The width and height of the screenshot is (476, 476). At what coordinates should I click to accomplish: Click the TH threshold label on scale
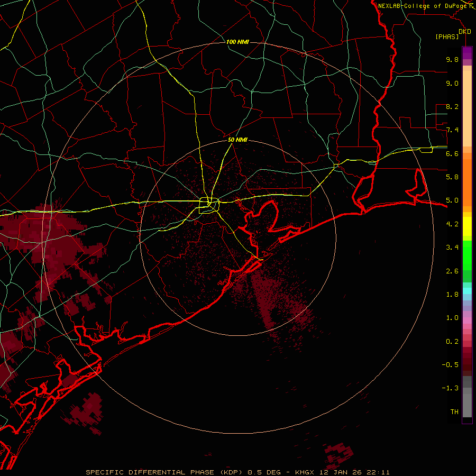(454, 412)
